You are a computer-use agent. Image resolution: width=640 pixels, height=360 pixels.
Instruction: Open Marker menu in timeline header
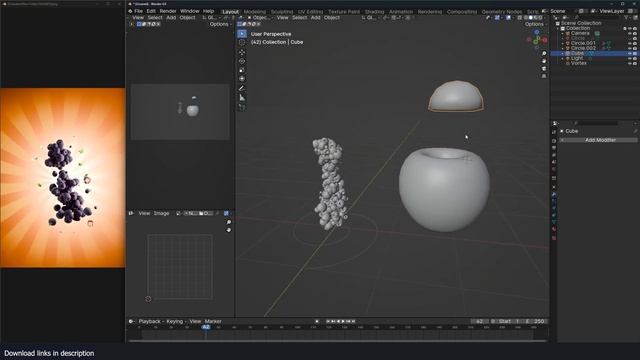pyautogui.click(x=213, y=321)
